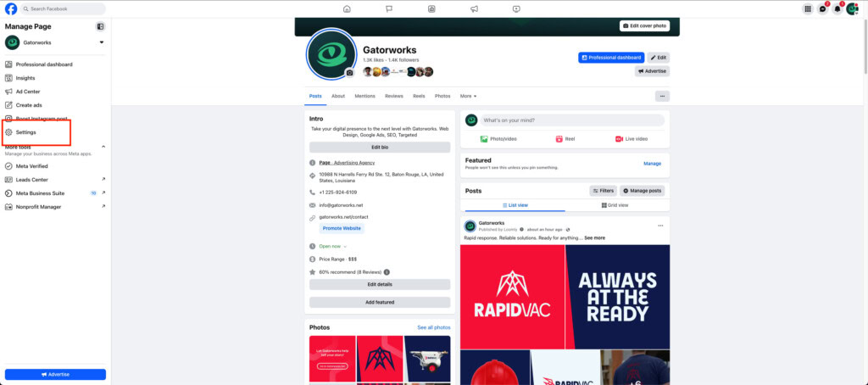Click the Add featured button

coord(380,303)
